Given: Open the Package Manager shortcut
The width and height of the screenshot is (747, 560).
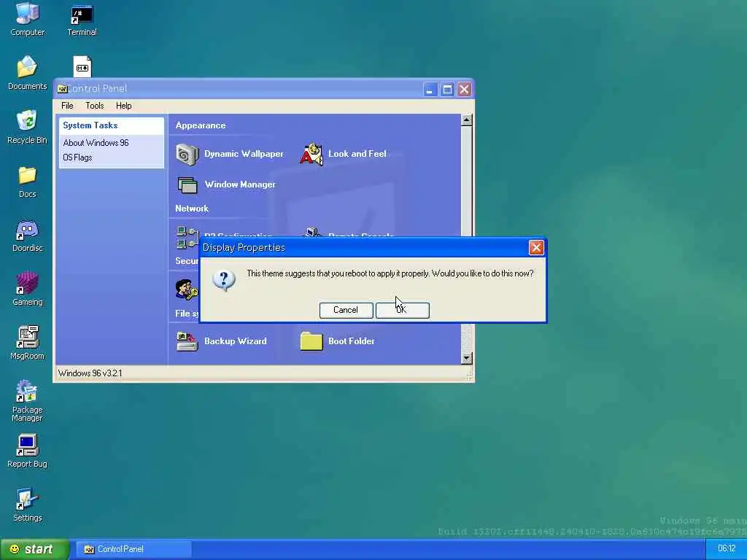Looking at the screenshot, I should point(27,400).
